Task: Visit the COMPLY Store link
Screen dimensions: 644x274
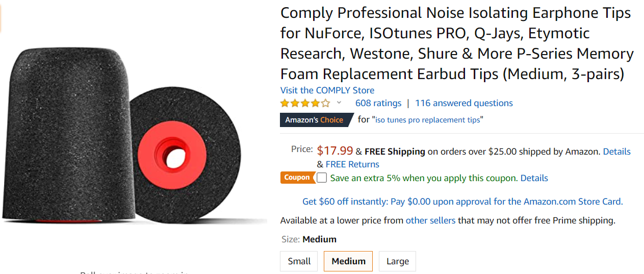Action: coord(327,90)
